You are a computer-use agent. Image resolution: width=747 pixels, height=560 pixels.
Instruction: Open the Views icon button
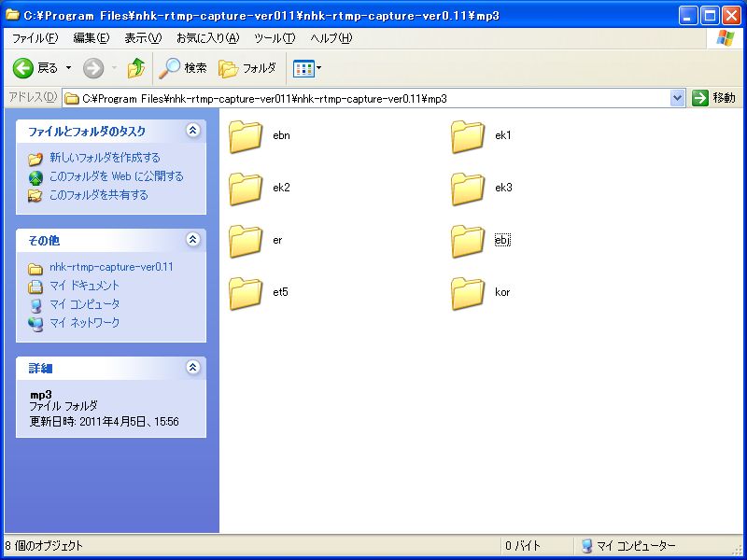tap(303, 68)
